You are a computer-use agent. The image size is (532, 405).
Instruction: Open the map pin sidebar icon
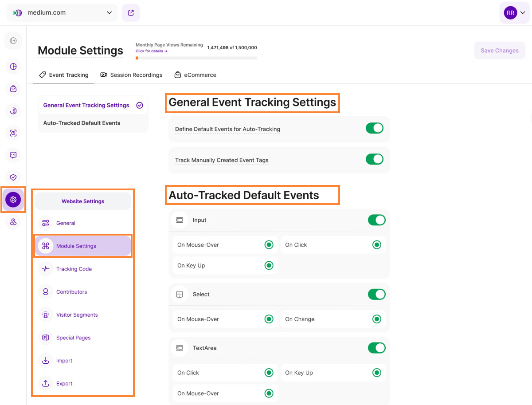click(x=13, y=222)
